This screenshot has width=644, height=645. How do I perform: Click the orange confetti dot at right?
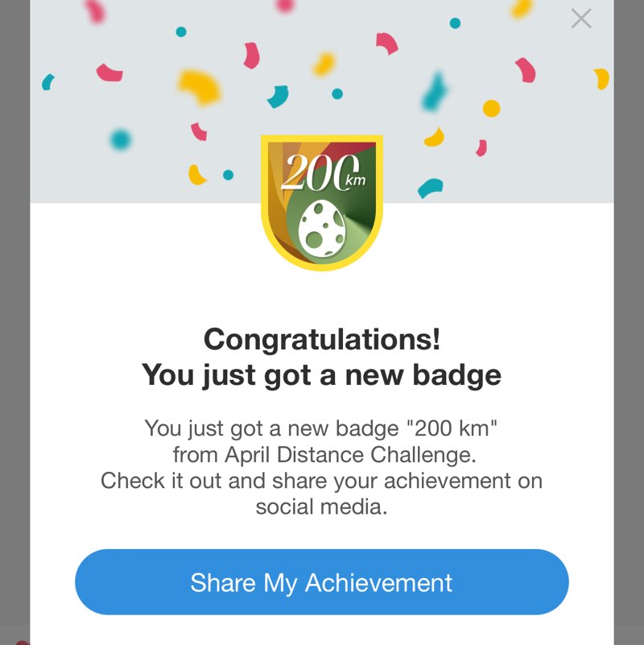491,108
